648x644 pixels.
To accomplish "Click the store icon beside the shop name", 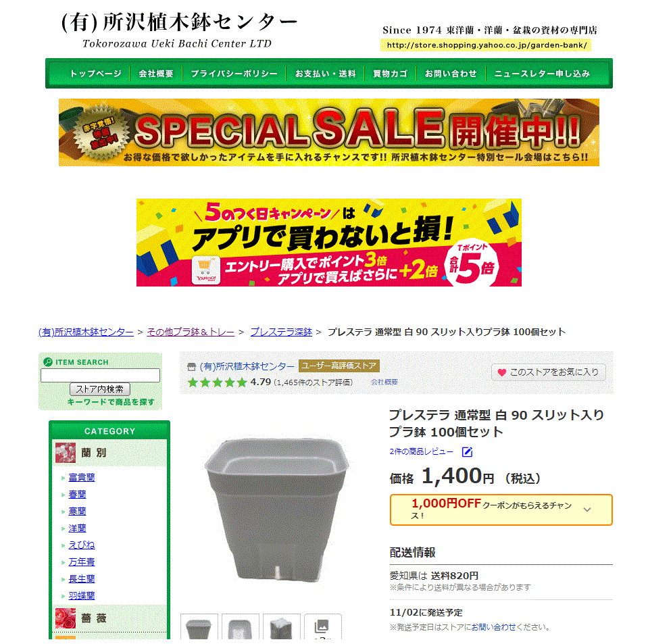I will click(x=191, y=367).
